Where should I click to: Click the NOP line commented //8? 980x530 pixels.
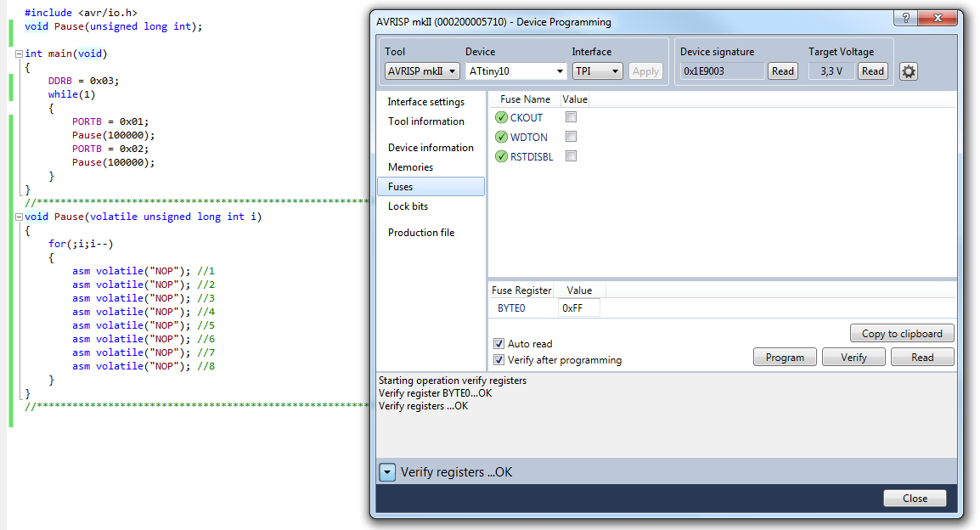coord(144,366)
